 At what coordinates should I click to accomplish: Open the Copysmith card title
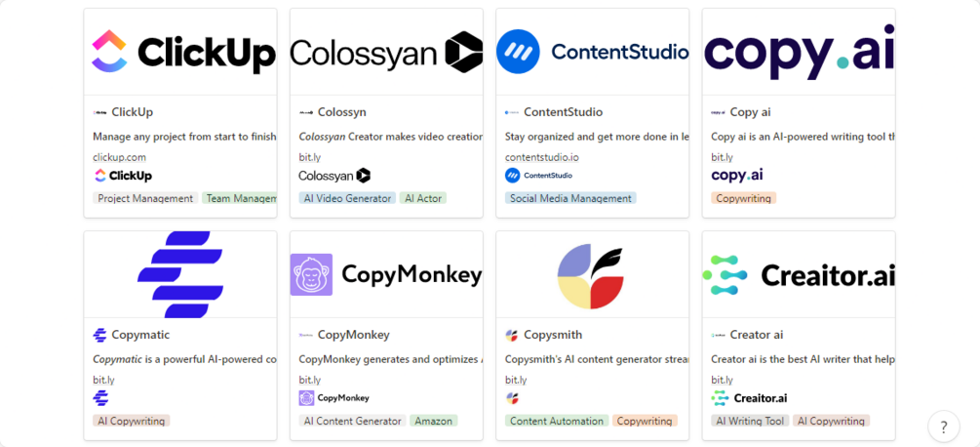point(553,335)
